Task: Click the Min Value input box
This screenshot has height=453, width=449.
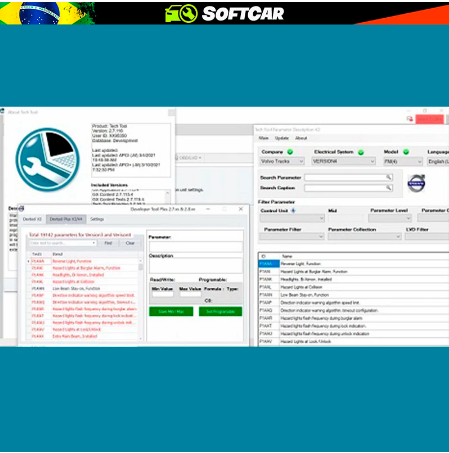Action: tap(163, 294)
